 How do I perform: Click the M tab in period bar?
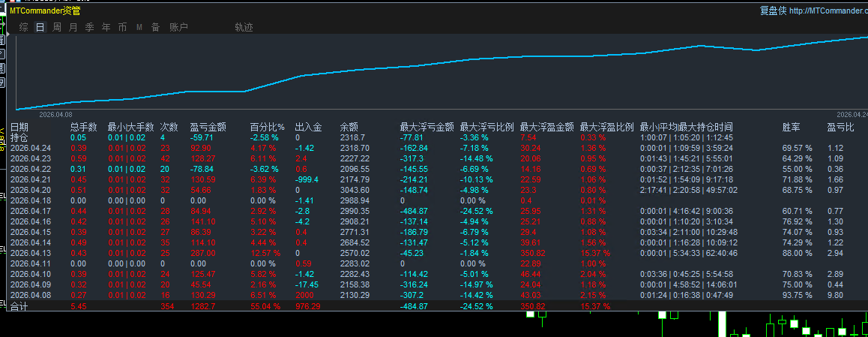(x=139, y=28)
